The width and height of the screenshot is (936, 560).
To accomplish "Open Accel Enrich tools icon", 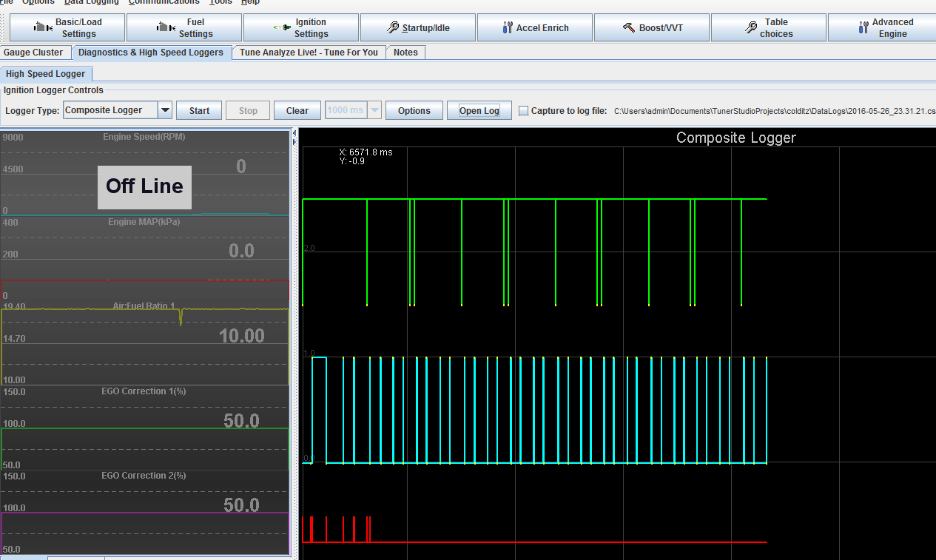I will click(x=507, y=28).
